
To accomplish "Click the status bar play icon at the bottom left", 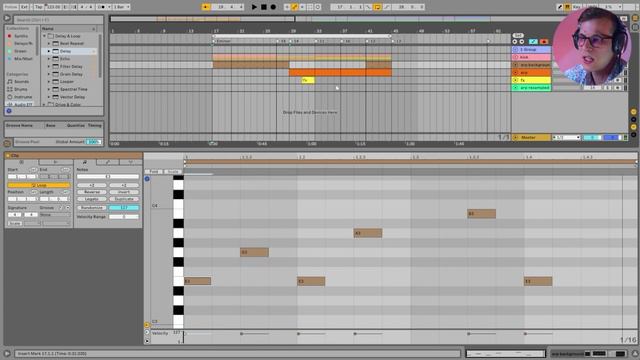I will 7,353.
